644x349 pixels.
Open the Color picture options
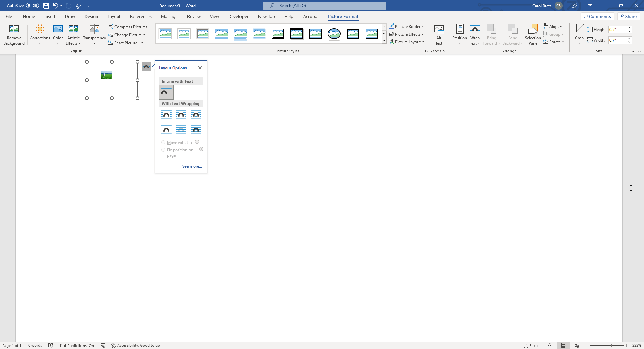pyautogui.click(x=58, y=35)
